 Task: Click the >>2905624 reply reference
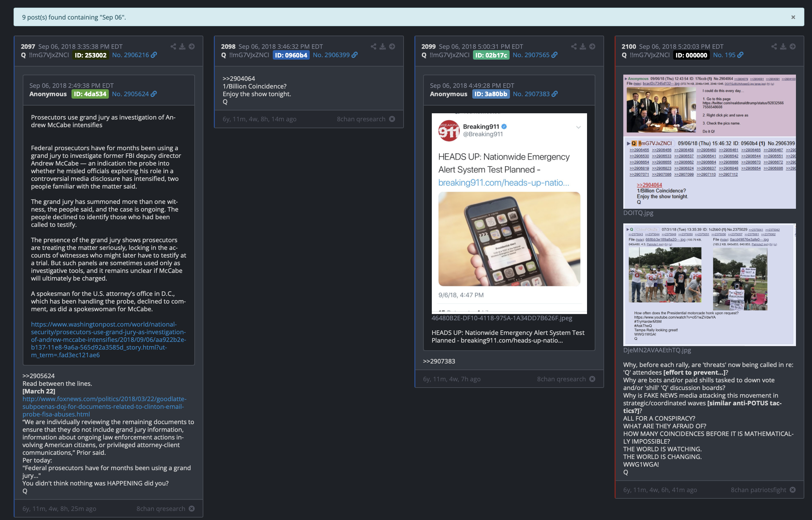(x=39, y=376)
